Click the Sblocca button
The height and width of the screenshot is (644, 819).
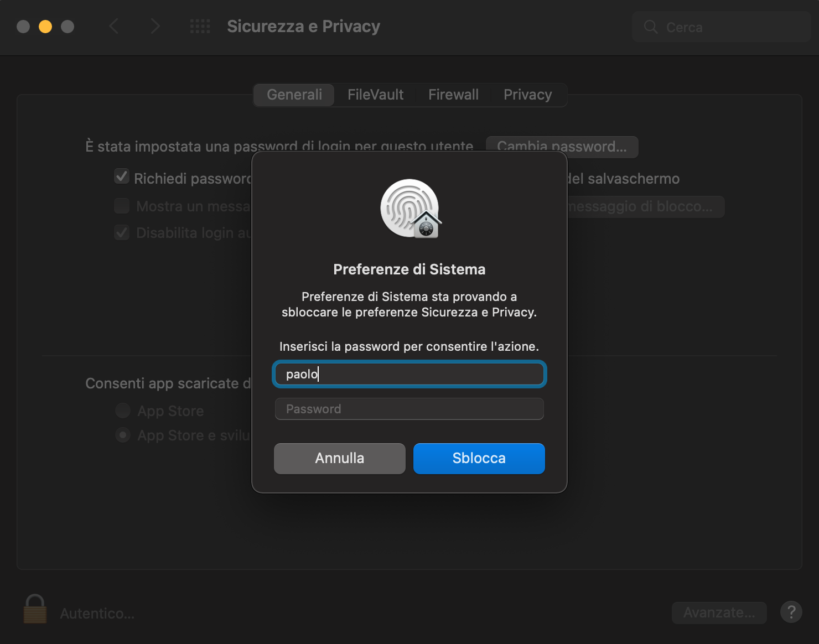click(x=479, y=458)
